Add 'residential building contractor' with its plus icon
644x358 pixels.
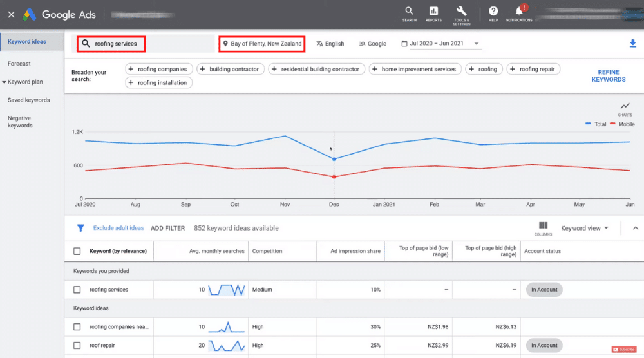(274, 69)
